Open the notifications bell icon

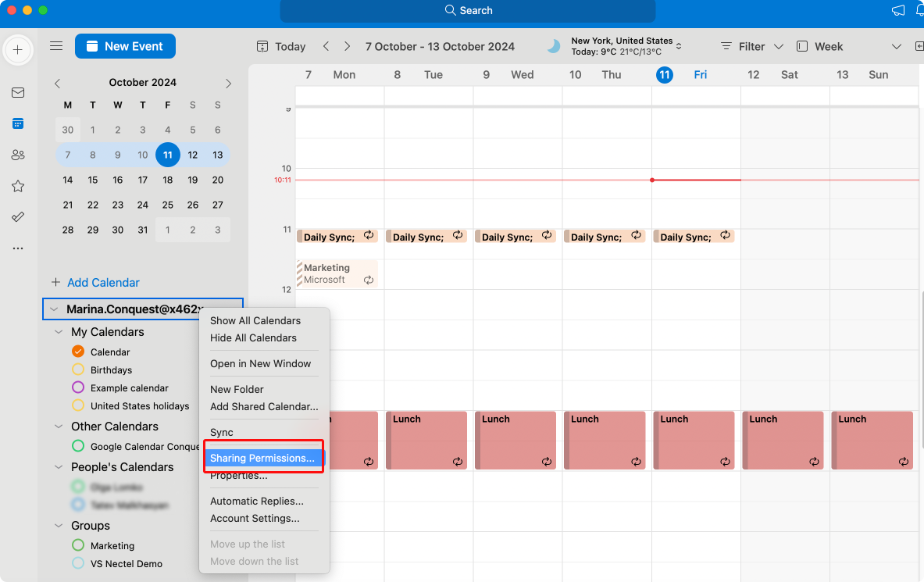click(919, 10)
